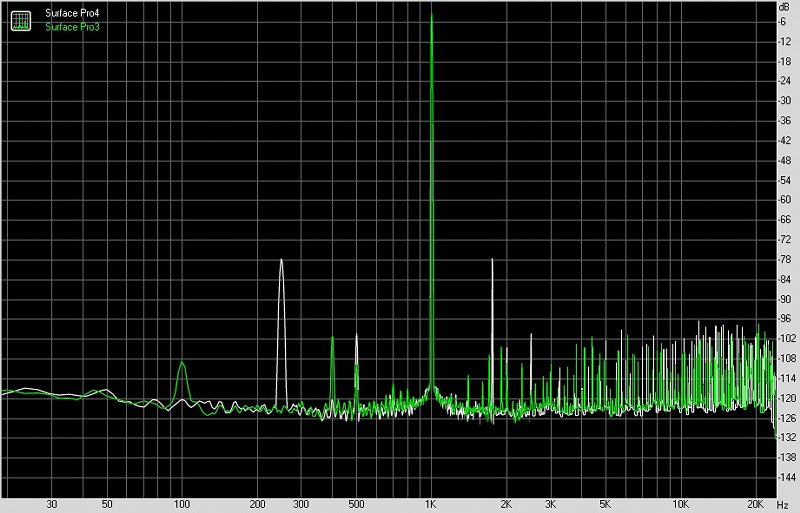The height and width of the screenshot is (513, 800).
Task: Click the Hz unit label on the frequency axis
Action: point(782,505)
